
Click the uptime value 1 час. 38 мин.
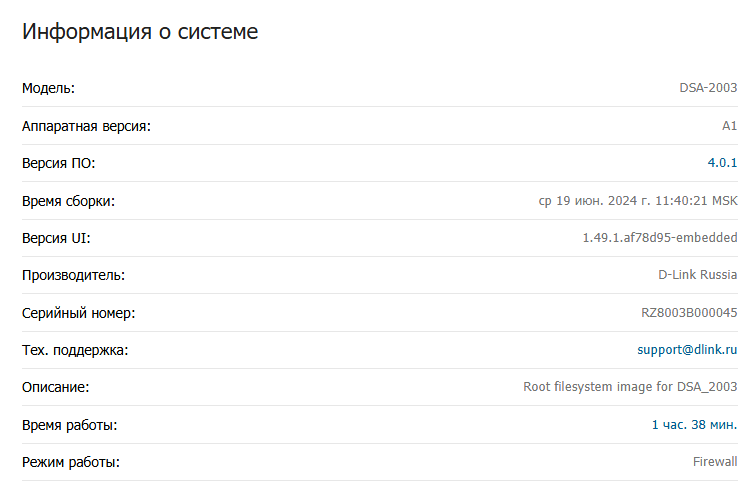click(694, 425)
